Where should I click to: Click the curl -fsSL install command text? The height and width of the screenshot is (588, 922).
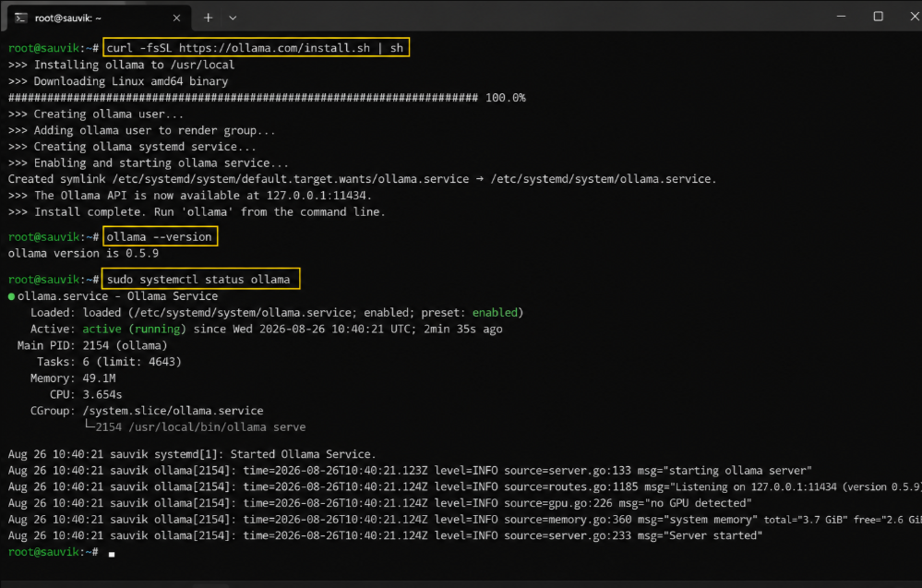[256, 48]
